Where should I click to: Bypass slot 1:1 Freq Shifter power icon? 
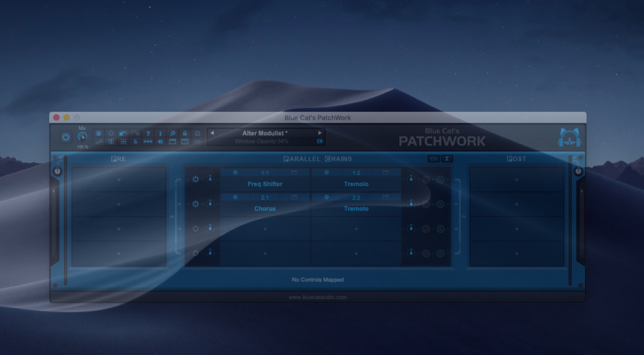(235, 172)
